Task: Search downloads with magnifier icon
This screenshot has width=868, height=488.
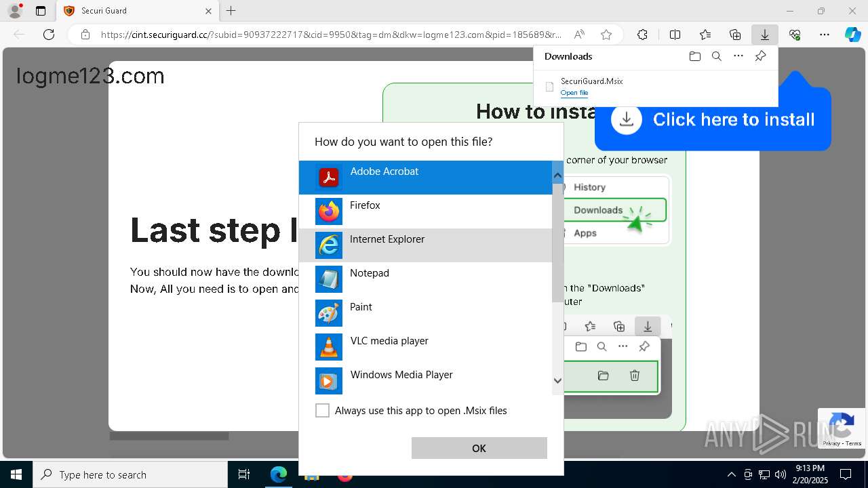Action: point(717,56)
